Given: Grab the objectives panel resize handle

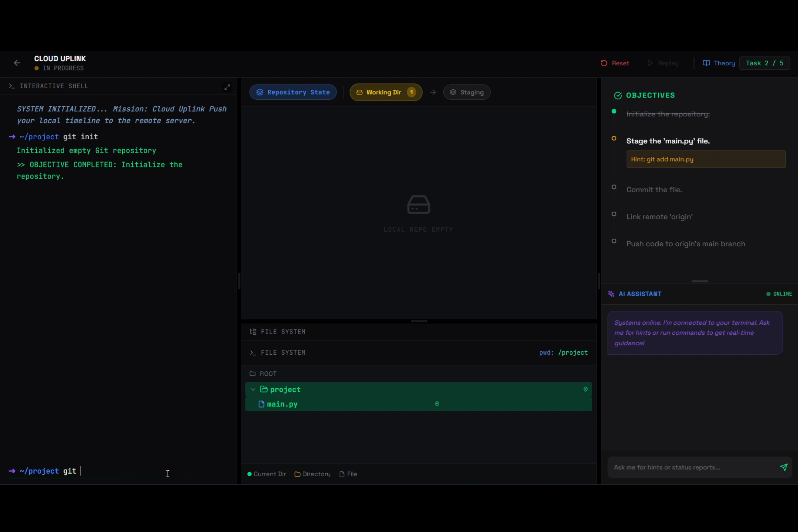Looking at the screenshot, I should [699, 282].
